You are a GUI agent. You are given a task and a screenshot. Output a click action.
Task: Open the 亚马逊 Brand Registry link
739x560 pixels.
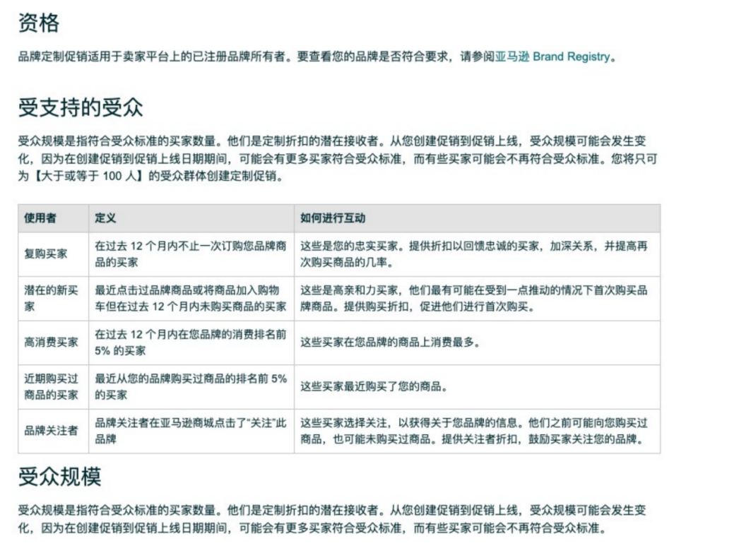tap(552, 56)
